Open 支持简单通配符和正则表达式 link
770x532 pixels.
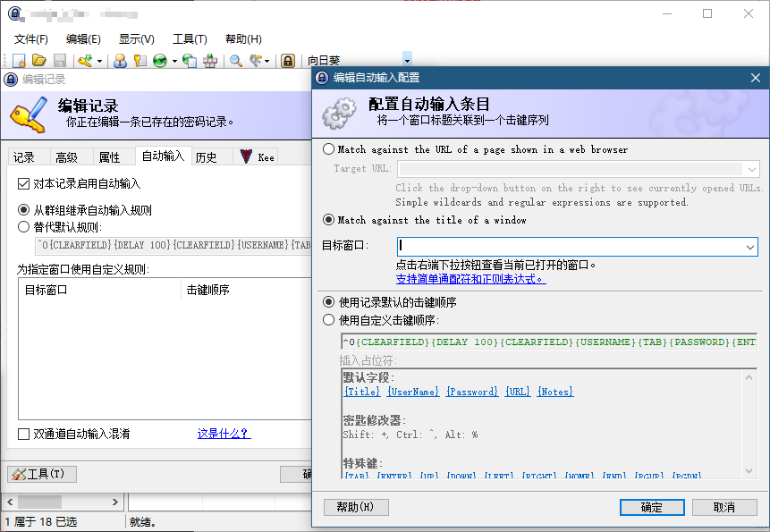471,279
